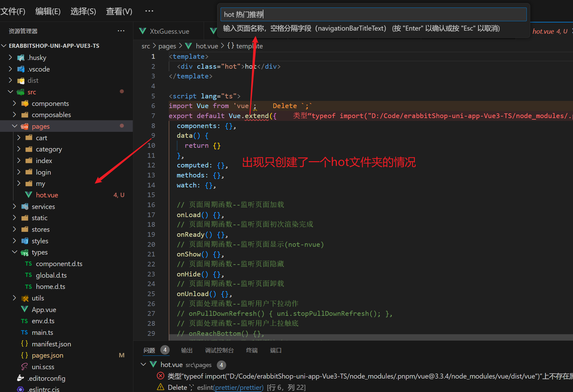Image resolution: width=573 pixels, height=392 pixels.
Task: Click the TS icon of main.ts
Action: pyautogui.click(x=24, y=332)
